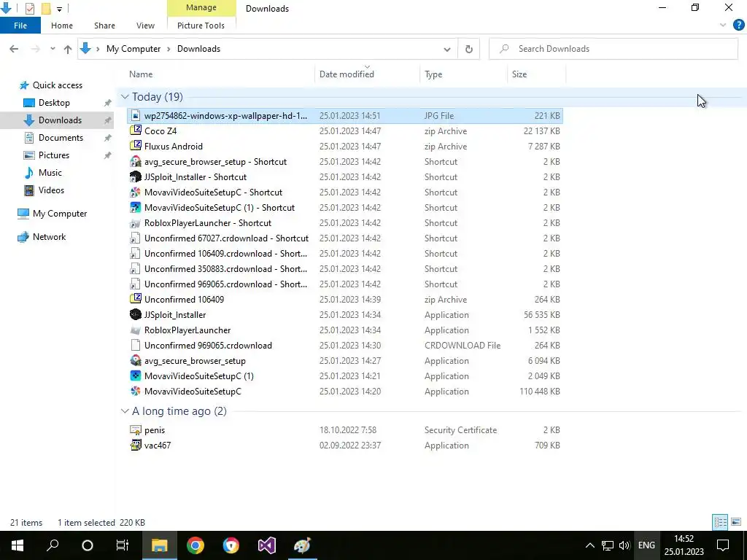Open Videos folder in sidebar
Screen dimensions: 747x560
click(51, 190)
